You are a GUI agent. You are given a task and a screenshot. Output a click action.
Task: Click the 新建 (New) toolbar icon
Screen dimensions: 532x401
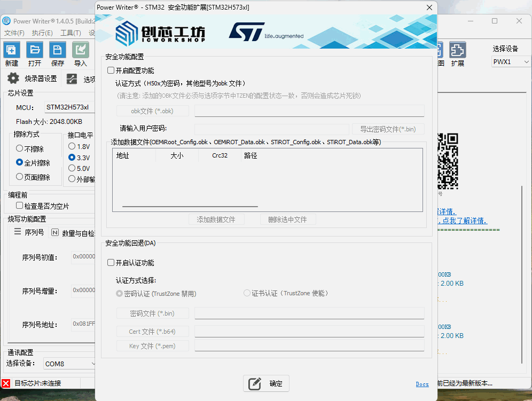pyautogui.click(x=12, y=50)
